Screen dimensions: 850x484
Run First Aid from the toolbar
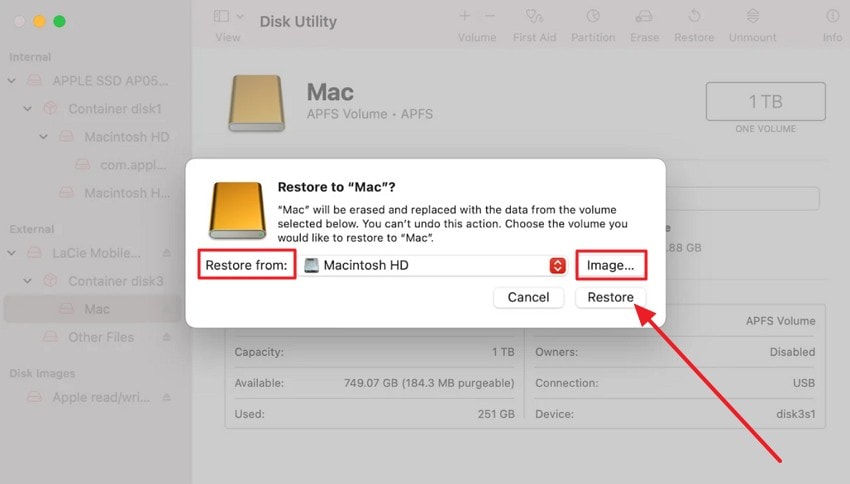coord(535,25)
